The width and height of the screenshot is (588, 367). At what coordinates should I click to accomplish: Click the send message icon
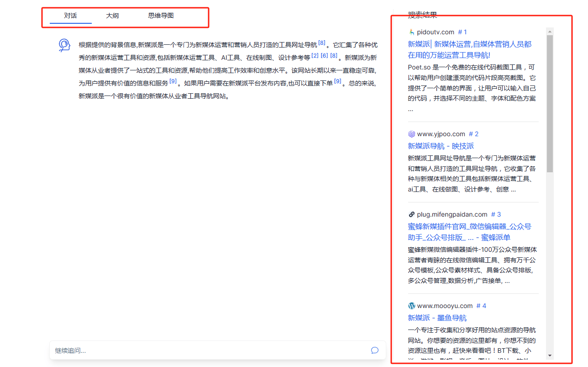pyautogui.click(x=375, y=351)
